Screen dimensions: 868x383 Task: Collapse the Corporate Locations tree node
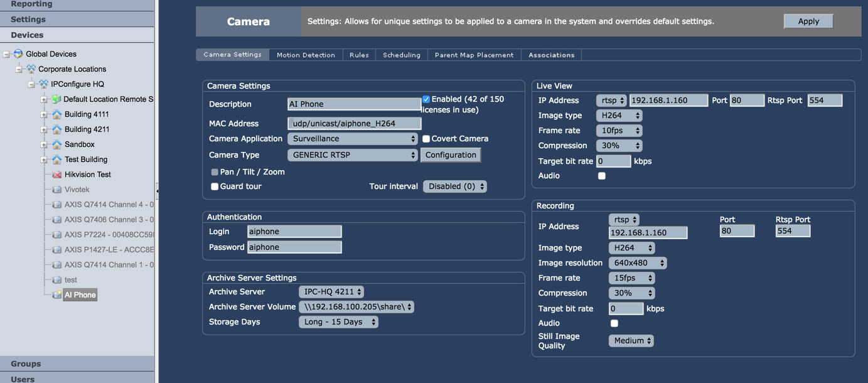(19, 69)
